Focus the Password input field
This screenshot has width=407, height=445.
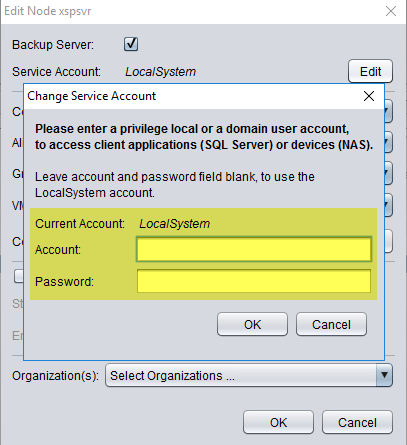point(254,281)
